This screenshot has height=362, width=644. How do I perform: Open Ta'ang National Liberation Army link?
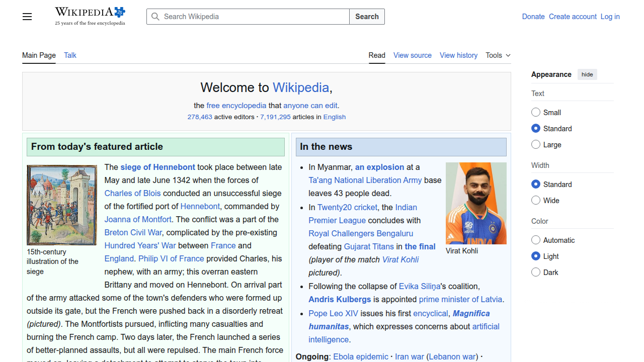[365, 180]
